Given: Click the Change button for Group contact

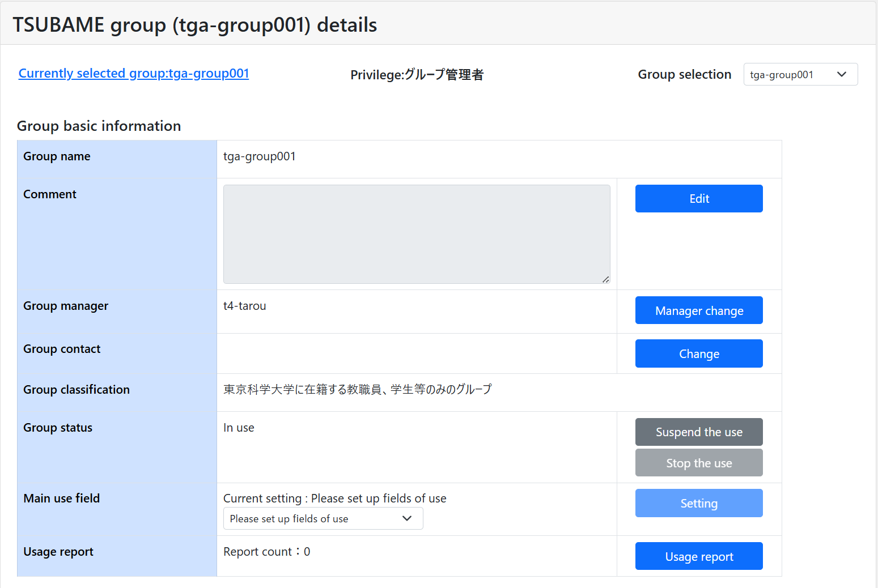Looking at the screenshot, I should (698, 354).
